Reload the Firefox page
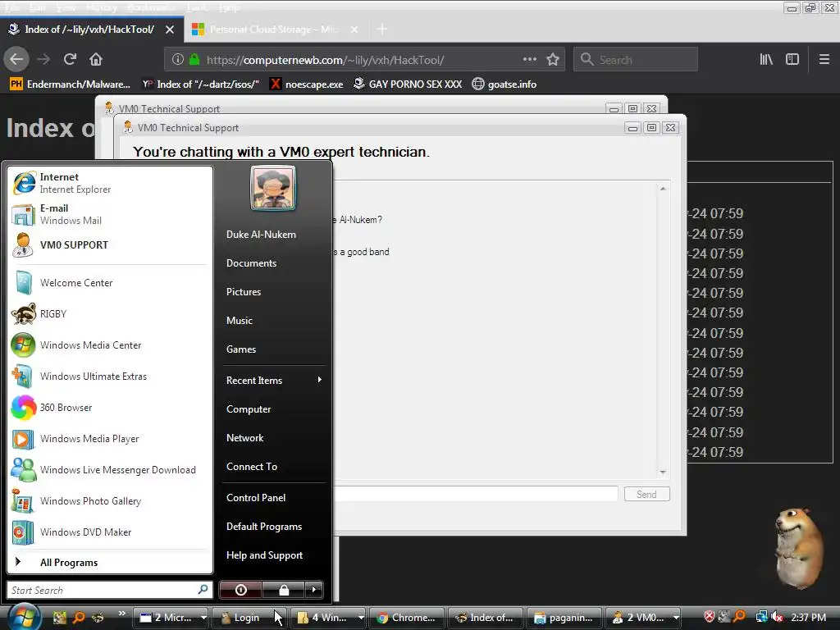 [70, 59]
